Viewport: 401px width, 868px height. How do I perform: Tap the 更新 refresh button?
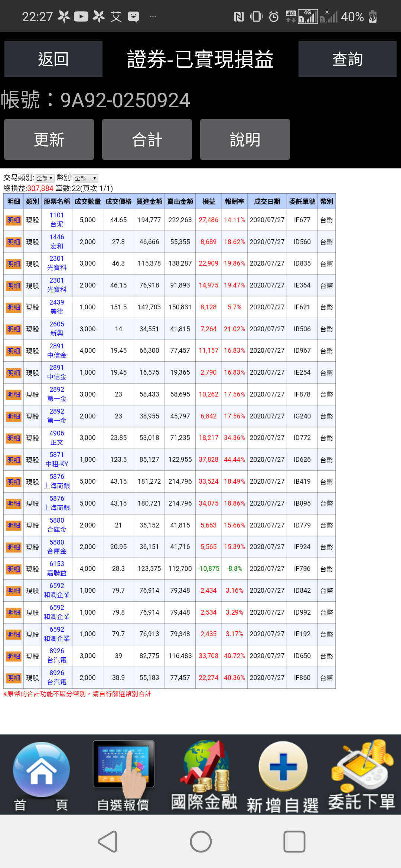(49, 139)
